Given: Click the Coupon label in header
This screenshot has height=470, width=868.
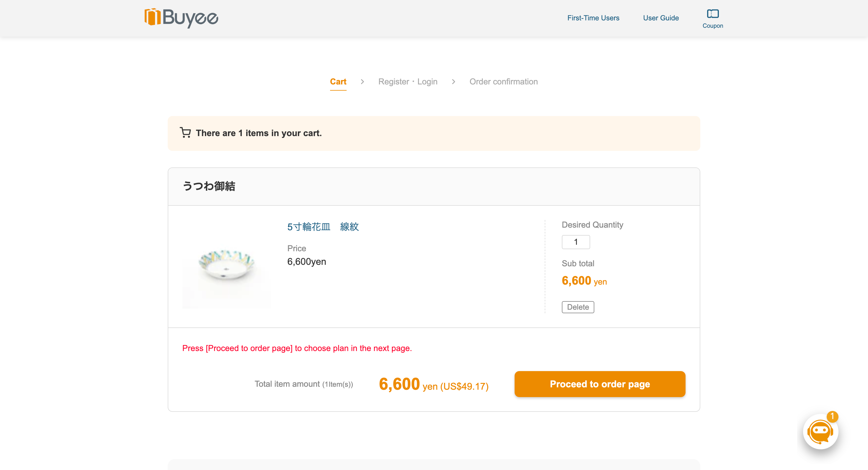Looking at the screenshot, I should (x=713, y=26).
